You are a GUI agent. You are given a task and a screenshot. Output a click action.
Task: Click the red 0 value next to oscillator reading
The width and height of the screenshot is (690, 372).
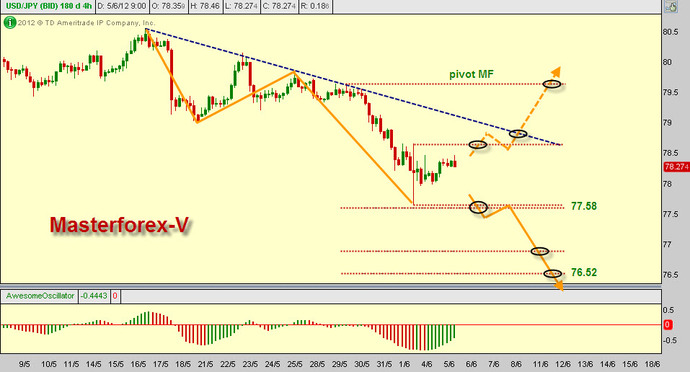[115, 296]
